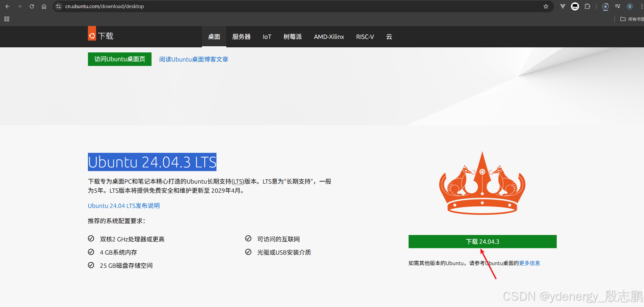Viewport: 644px width, 307px height.
Task: Go back to the previous page
Action: pos(7,6)
